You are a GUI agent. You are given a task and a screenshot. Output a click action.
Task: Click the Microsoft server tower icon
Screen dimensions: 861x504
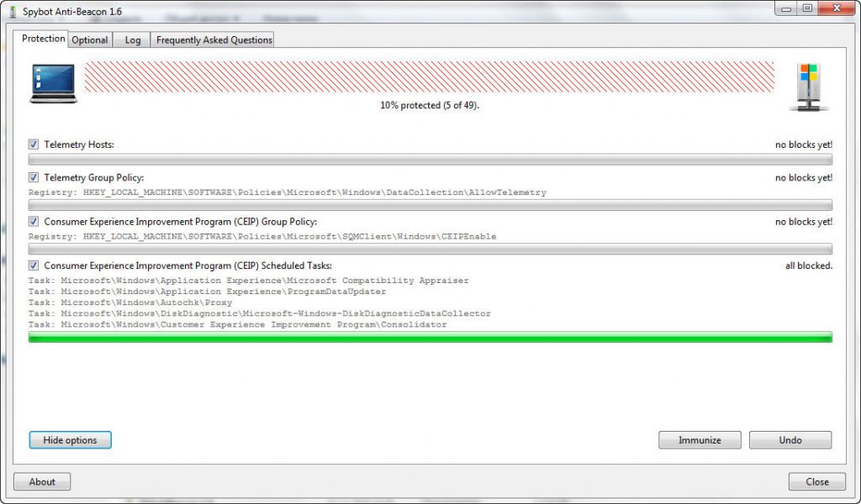(x=809, y=87)
